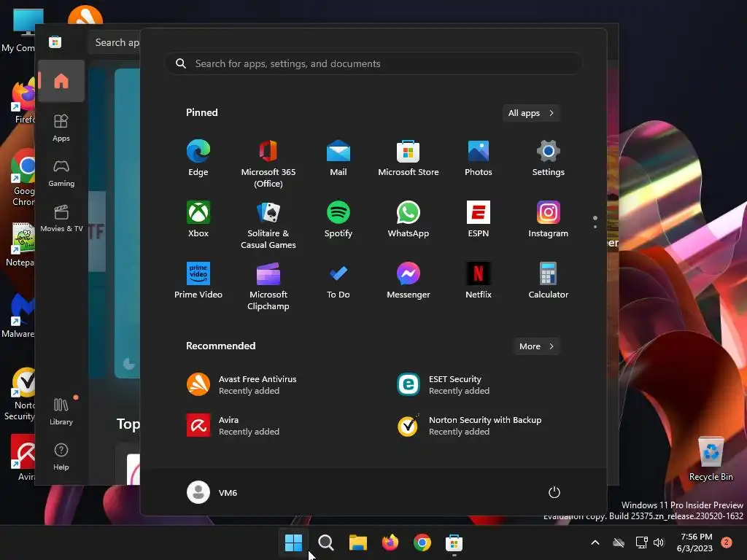Open Search from the taskbar

326,542
